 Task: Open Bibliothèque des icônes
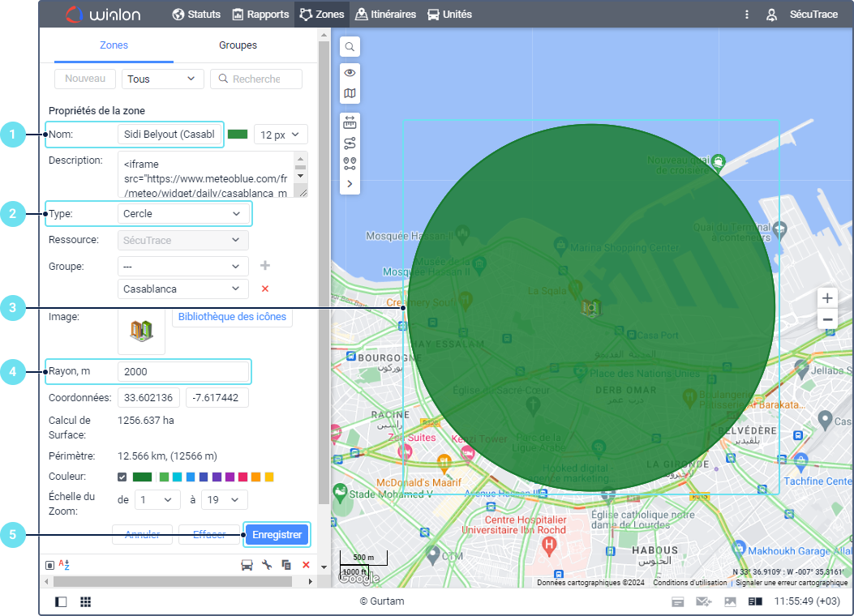(232, 317)
